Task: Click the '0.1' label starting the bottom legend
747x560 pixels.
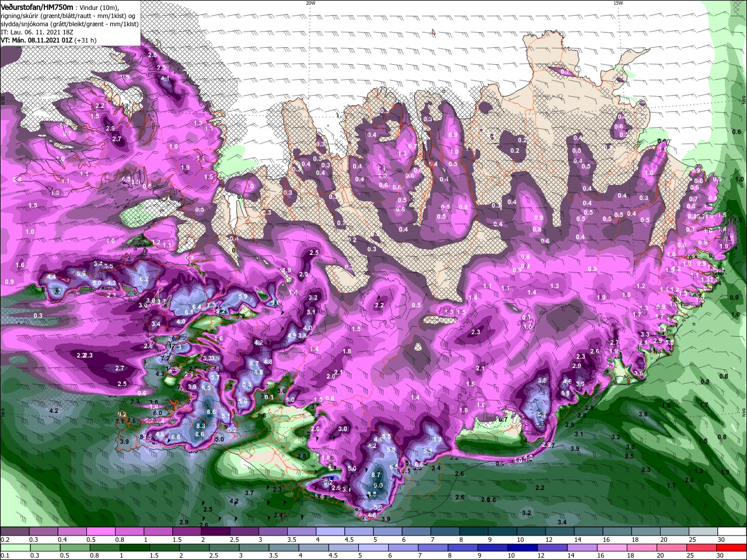Action: (5, 555)
